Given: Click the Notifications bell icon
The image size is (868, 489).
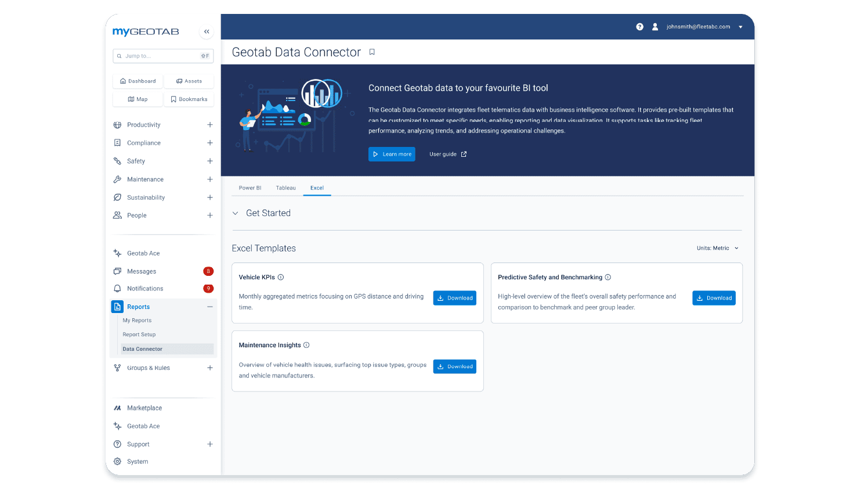Looking at the screenshot, I should pos(117,289).
